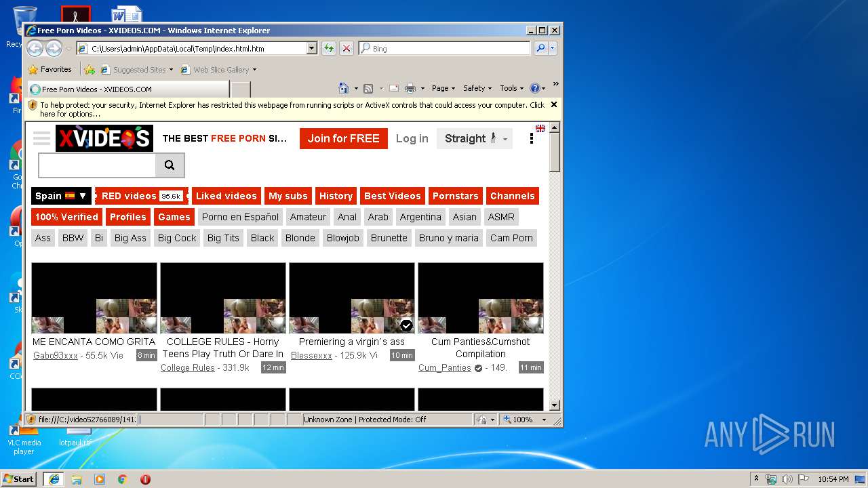
Task: Open the Help question mark icon
Action: point(534,88)
